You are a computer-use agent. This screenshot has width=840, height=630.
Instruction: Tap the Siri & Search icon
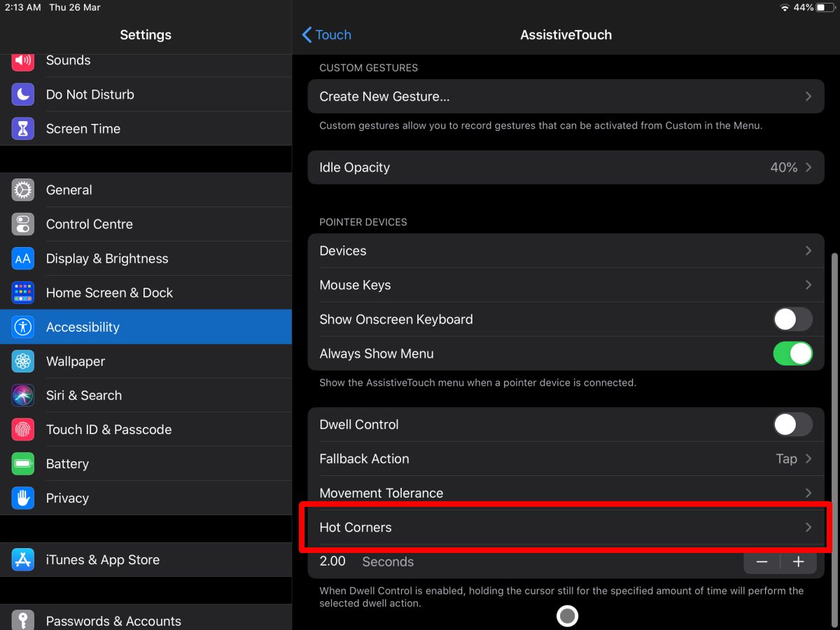(x=23, y=395)
